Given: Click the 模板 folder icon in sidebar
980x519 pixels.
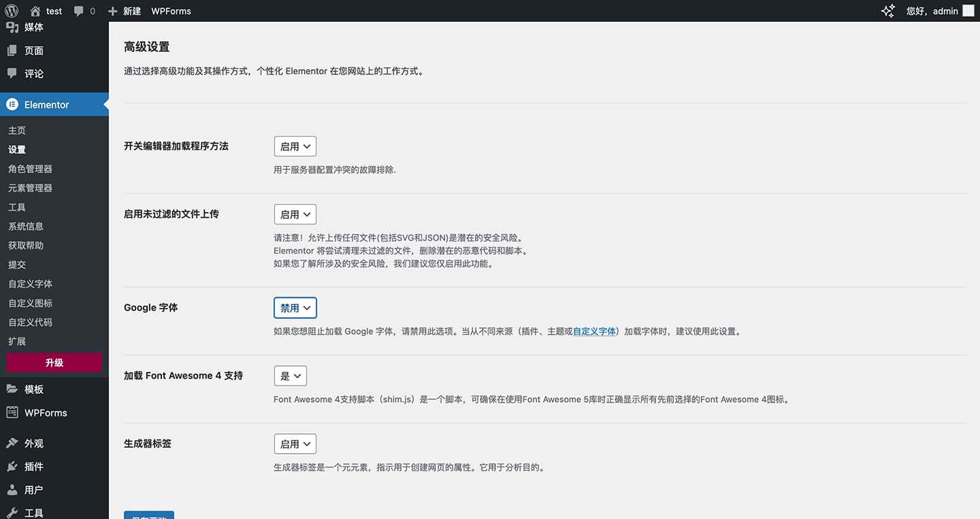Looking at the screenshot, I should (12, 389).
